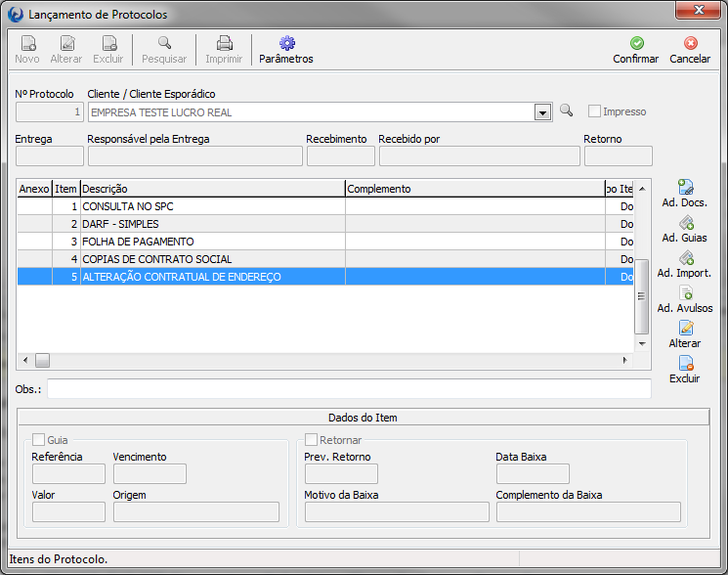Click Ad. Import. icon
This screenshot has height=575, width=728.
(686, 258)
